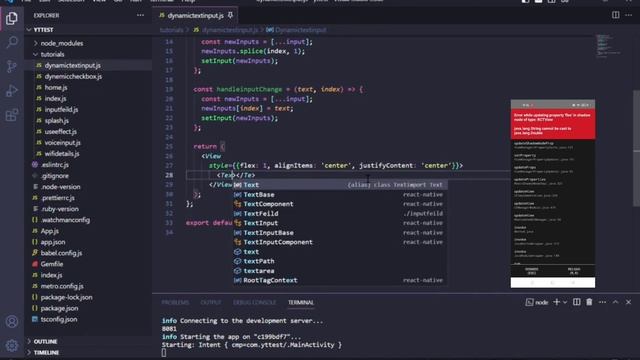The image size is (640, 360).
Task: Switch to the OUTPUT panel tab
Action: [211, 302]
